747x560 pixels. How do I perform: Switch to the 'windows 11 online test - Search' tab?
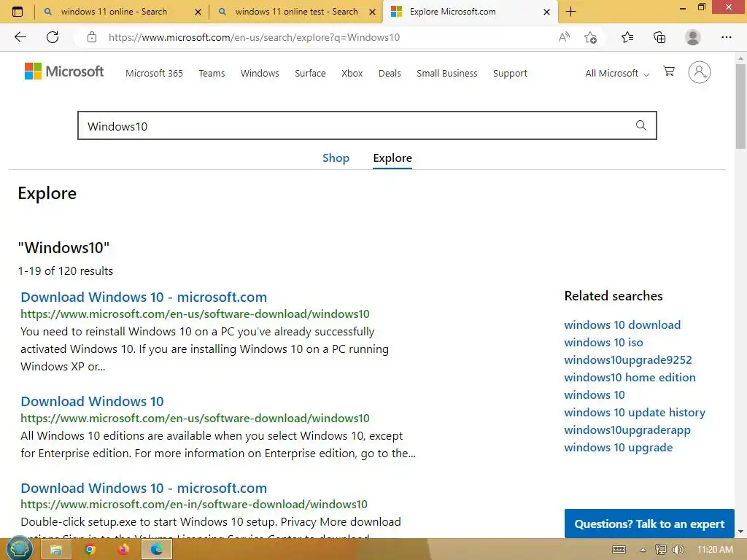pyautogui.click(x=296, y=12)
